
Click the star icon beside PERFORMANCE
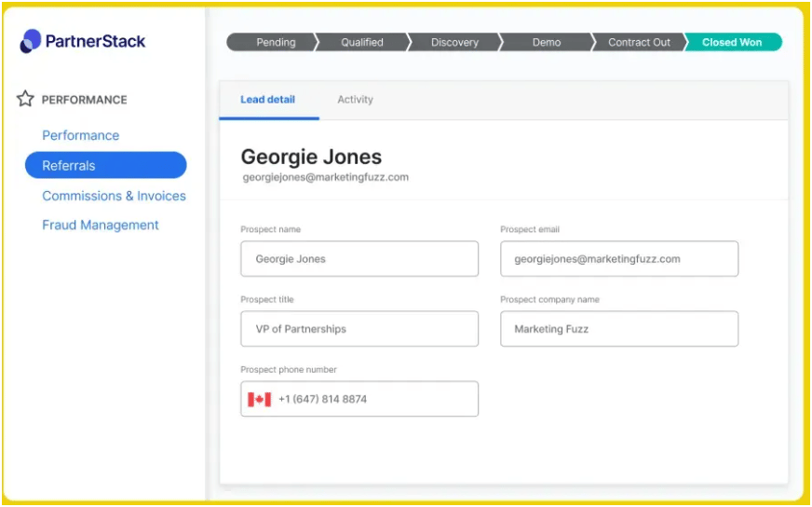coord(25,99)
